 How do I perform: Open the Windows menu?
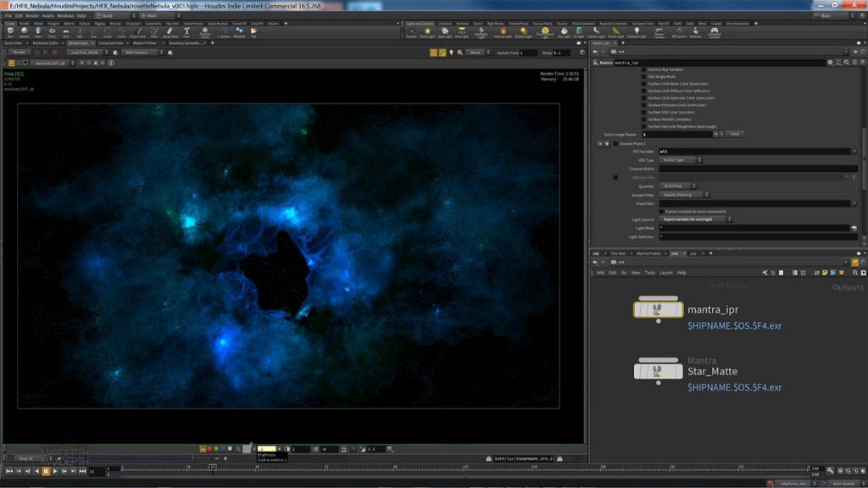click(65, 16)
